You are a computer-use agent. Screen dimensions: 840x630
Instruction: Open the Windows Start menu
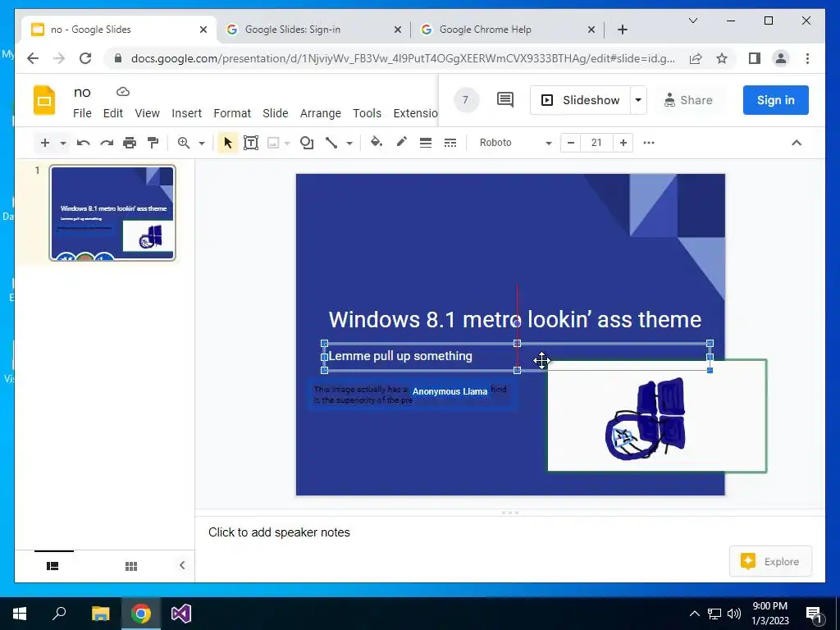point(20,614)
